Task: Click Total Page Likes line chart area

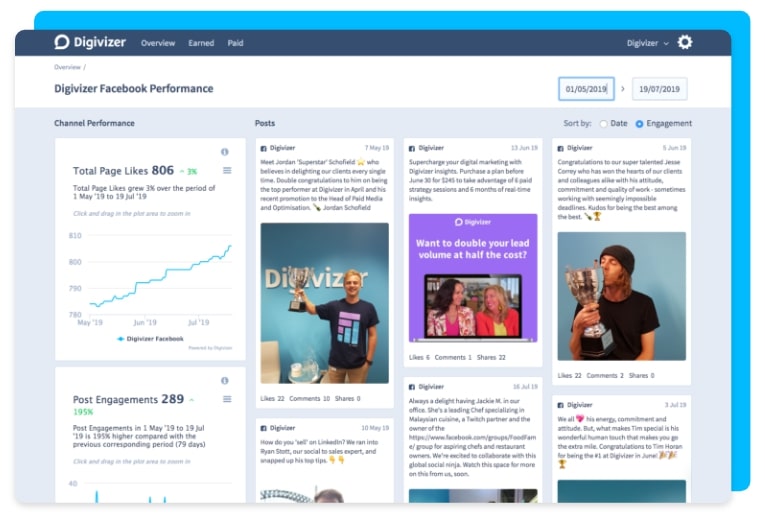Action: coord(160,276)
